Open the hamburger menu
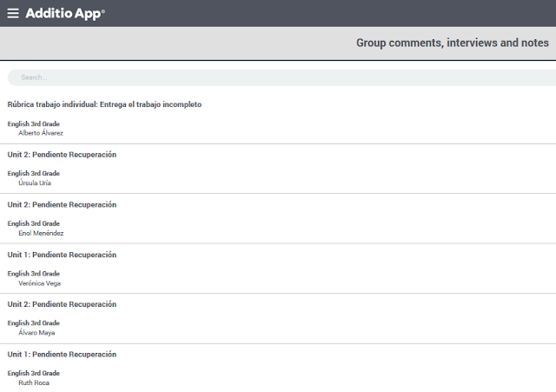The width and height of the screenshot is (556, 392). (13, 13)
